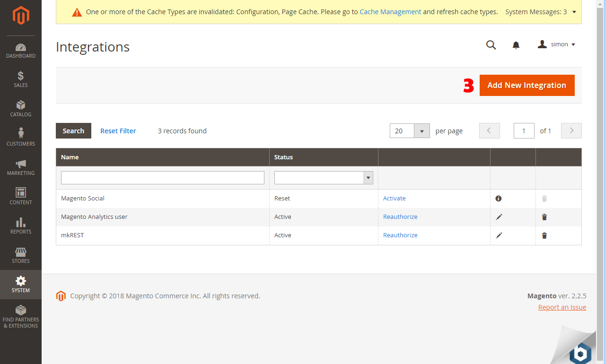The height and width of the screenshot is (364, 605).
Task: Click the search magnifier icon
Action: click(491, 45)
